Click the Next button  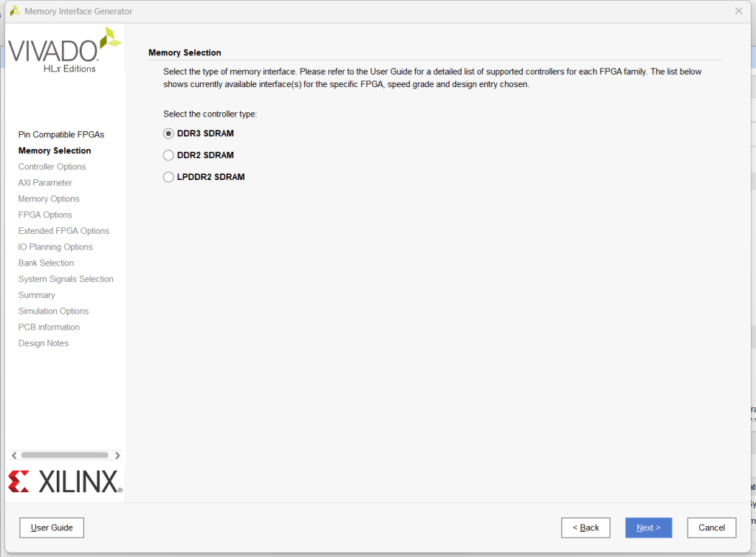[648, 527]
